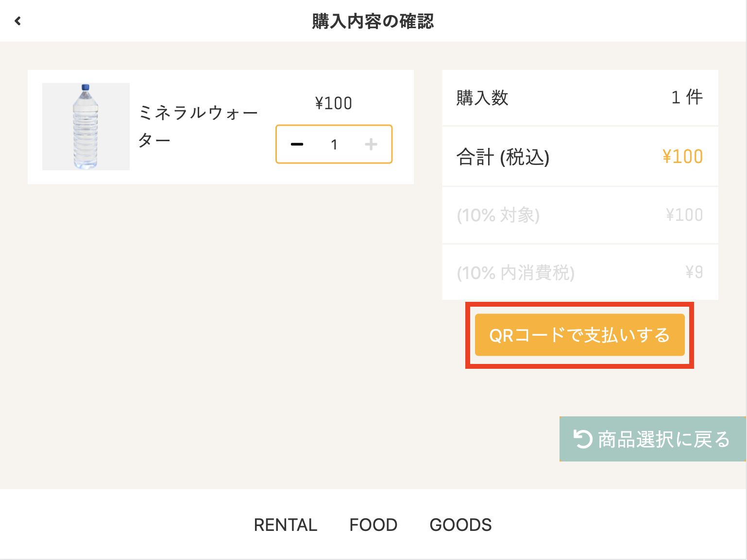
Task: Switch to the RENTAL tab
Action: [285, 525]
